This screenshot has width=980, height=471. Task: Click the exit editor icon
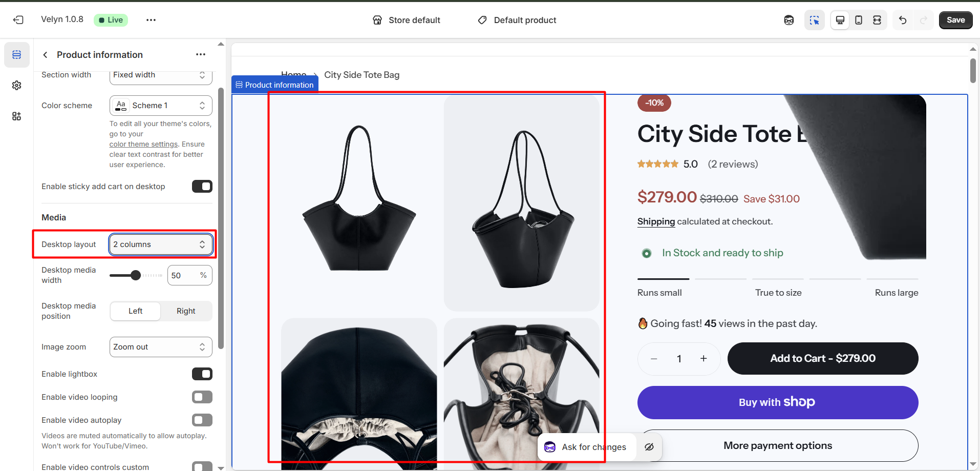18,20
